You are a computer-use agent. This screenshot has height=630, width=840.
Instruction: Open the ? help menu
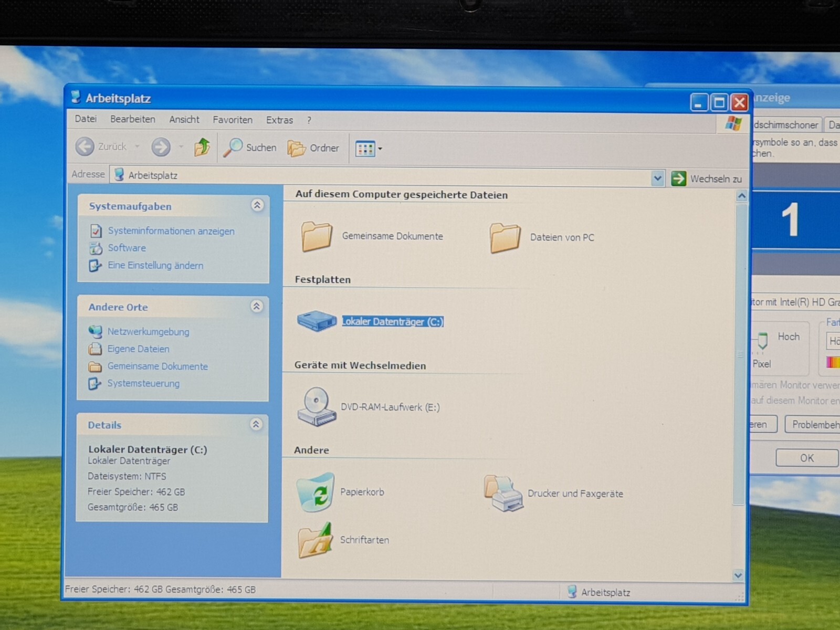tap(309, 120)
